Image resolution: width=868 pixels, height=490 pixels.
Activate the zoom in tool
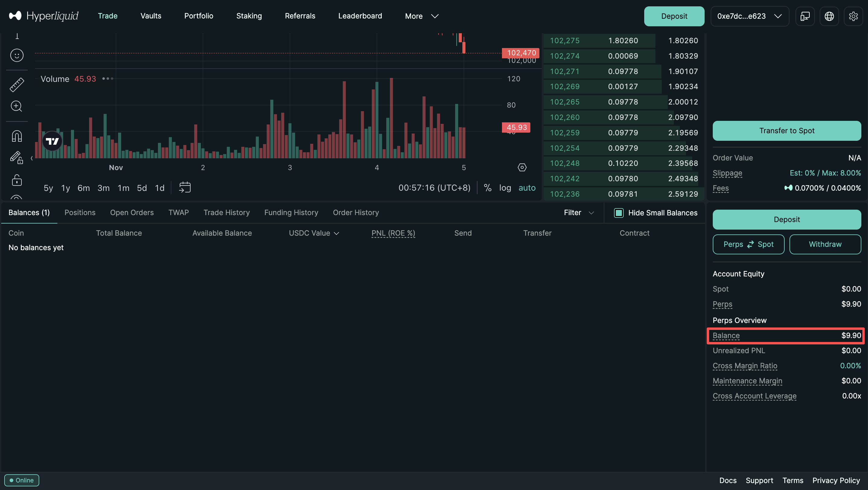[x=17, y=106]
